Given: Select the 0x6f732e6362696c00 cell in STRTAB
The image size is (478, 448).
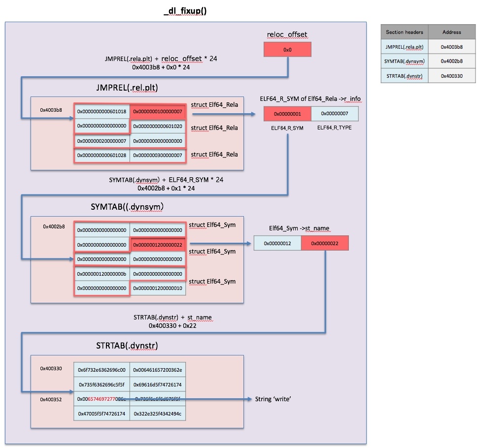Looking at the screenshot, I should (x=102, y=370).
